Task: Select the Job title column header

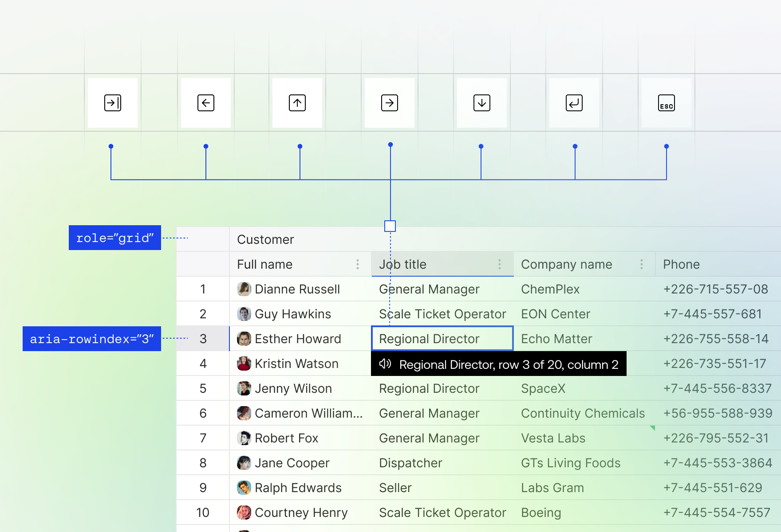Action: (442, 264)
